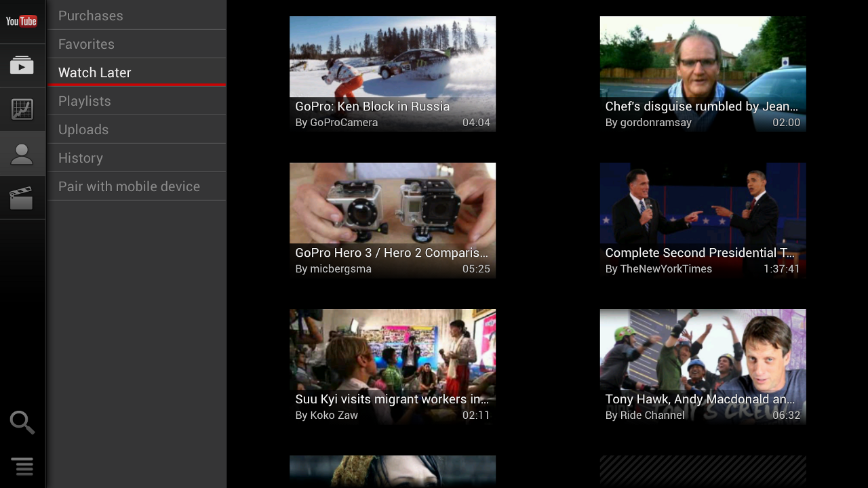Play Complete Second Presidential debate video
This screenshot has width=868, height=488.
point(703,220)
